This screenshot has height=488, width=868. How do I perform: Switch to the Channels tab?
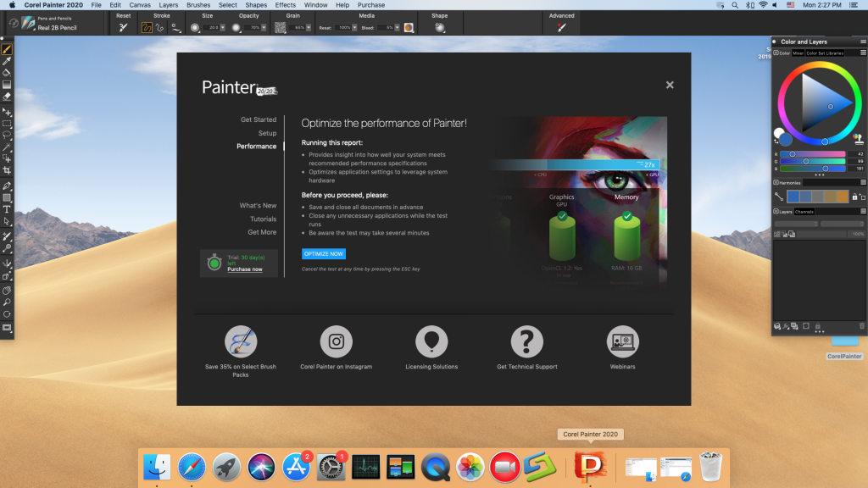coord(804,211)
